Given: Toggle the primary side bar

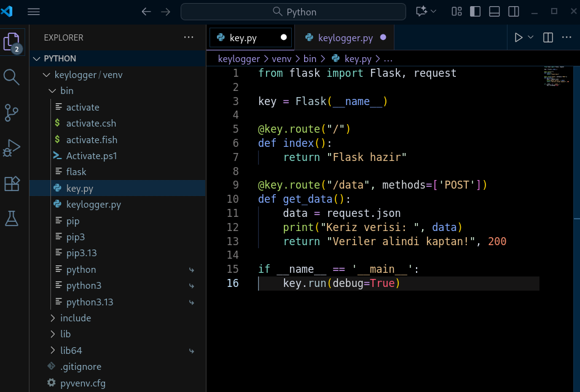Looking at the screenshot, I should (476, 12).
